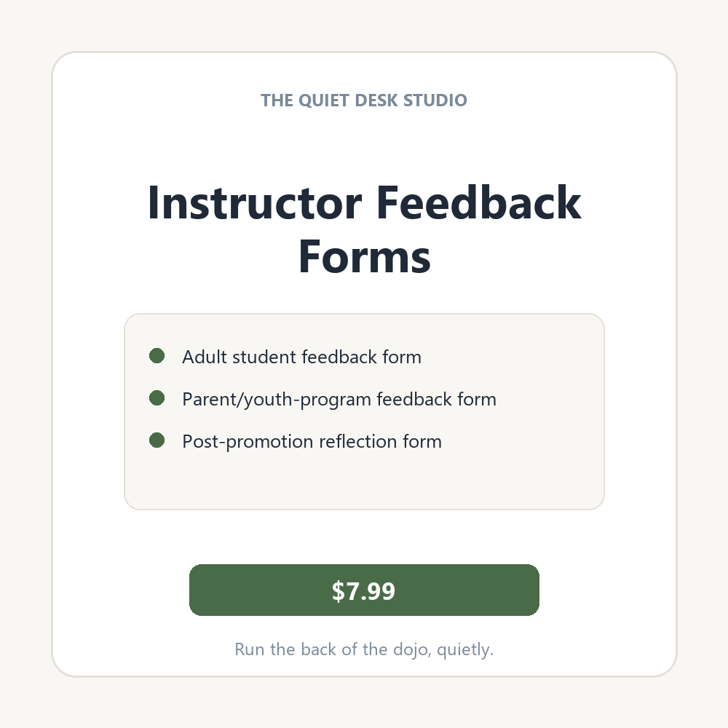
Task: Click empty space below the Post-promotion item
Action: coord(365,480)
